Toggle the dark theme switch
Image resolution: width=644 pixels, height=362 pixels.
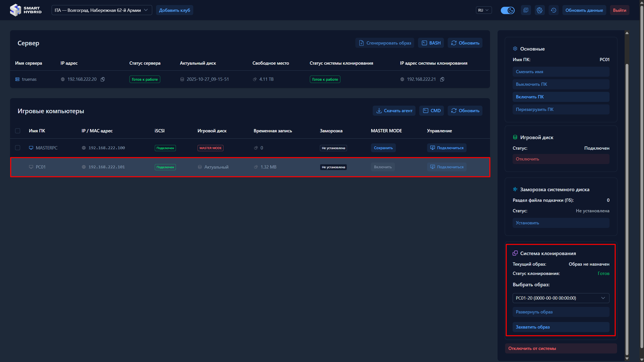click(x=507, y=10)
